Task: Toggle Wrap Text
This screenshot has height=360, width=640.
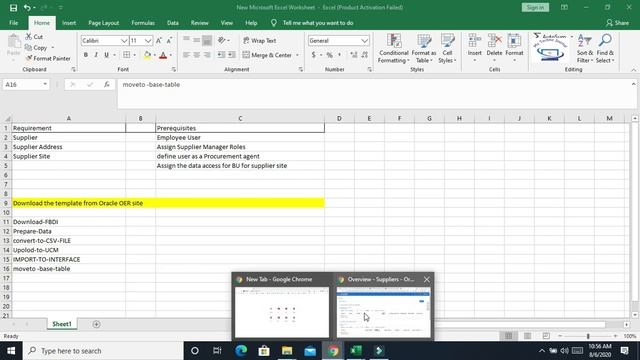Action: click(x=260, y=40)
